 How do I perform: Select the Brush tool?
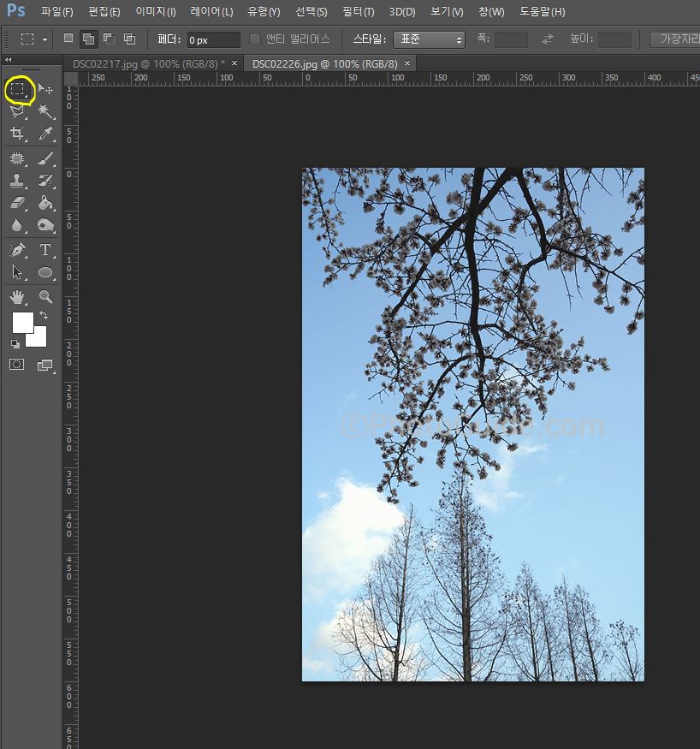tap(45, 158)
